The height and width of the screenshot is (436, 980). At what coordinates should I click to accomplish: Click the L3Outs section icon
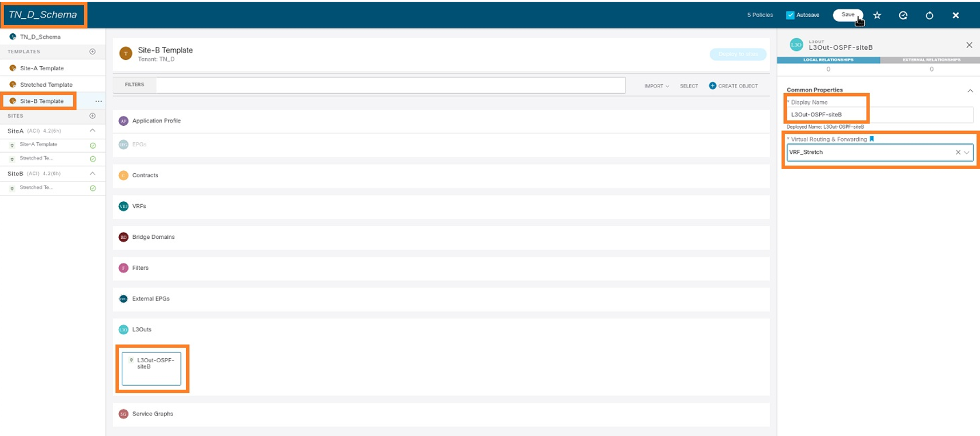[x=123, y=330]
